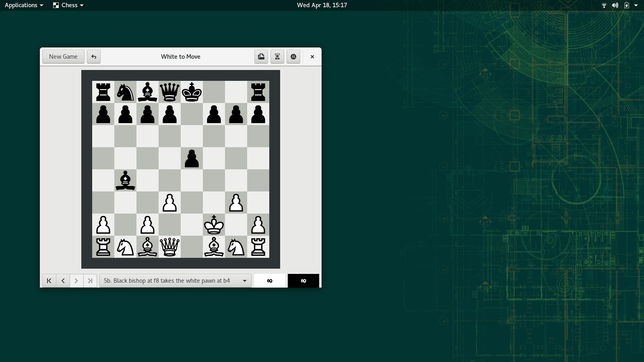Rewind to the game start

point(49,281)
